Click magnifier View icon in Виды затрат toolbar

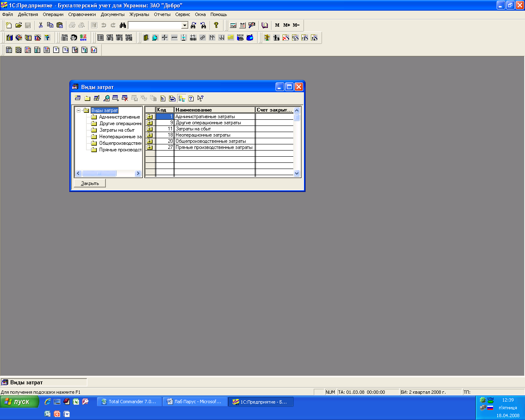(106, 98)
